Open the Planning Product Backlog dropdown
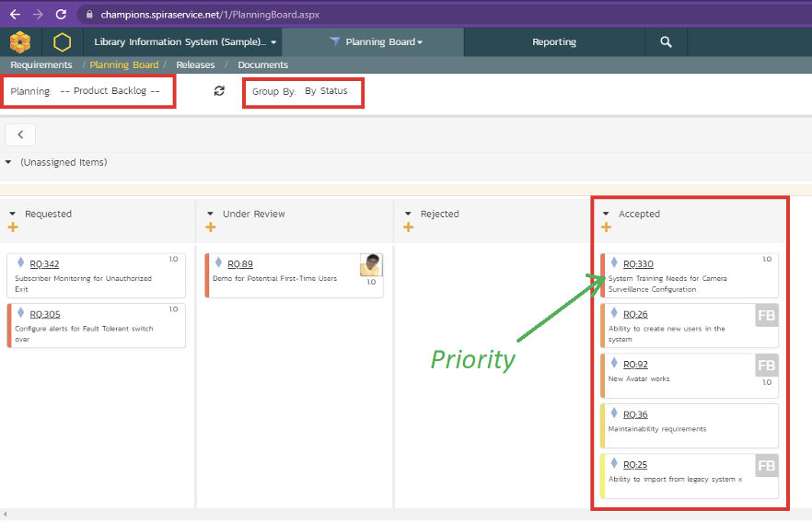This screenshot has width=812, height=523. coord(110,91)
